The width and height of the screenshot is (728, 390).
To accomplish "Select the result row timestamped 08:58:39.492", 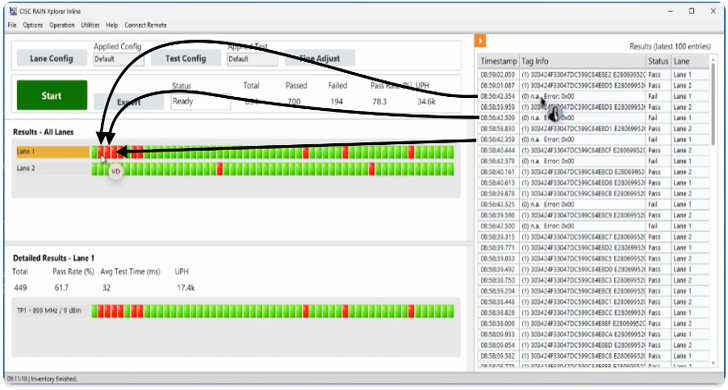I will click(x=594, y=270).
